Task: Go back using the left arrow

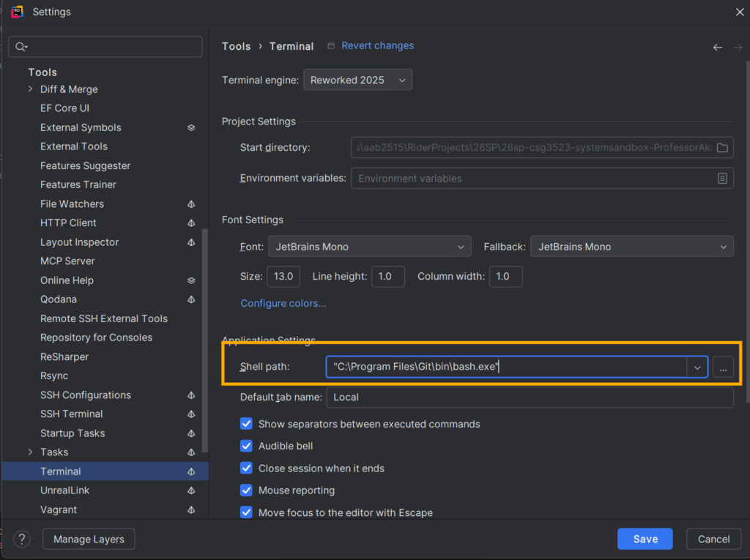Action: click(718, 47)
